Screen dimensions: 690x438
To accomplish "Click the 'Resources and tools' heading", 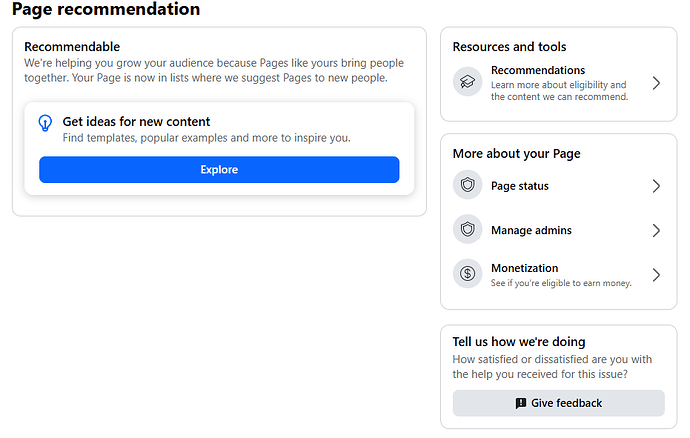I will (510, 47).
